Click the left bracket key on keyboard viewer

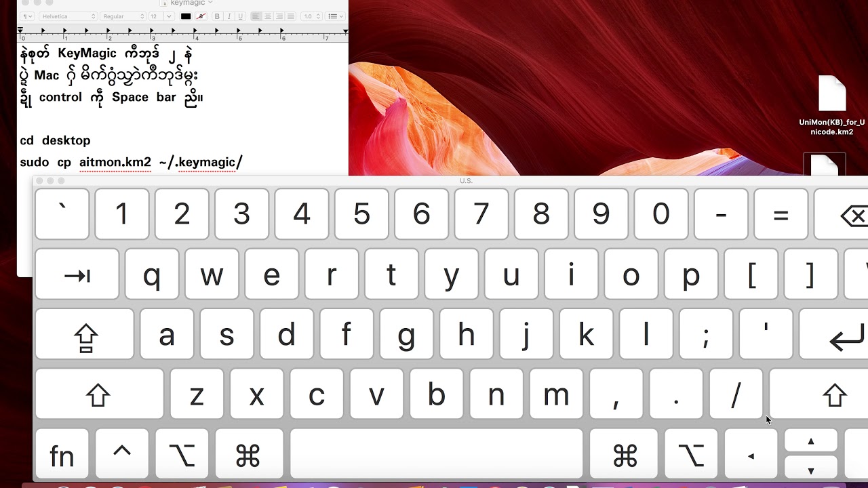click(x=751, y=274)
